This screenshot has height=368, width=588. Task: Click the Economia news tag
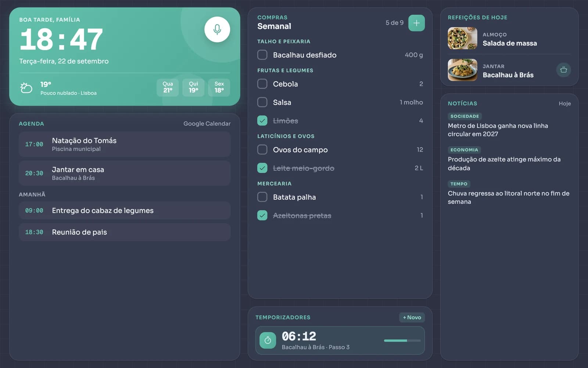point(464,150)
